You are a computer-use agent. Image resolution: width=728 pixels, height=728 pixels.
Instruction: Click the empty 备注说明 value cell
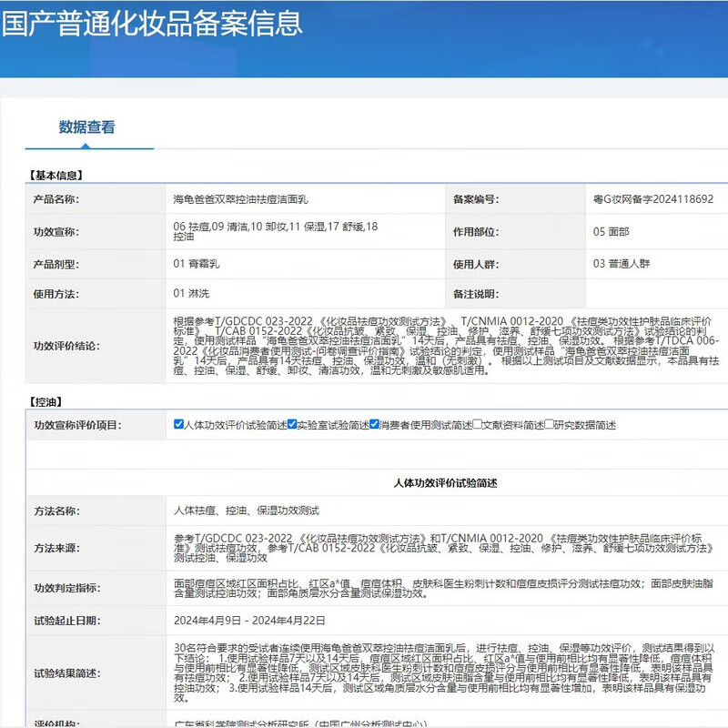(655, 294)
